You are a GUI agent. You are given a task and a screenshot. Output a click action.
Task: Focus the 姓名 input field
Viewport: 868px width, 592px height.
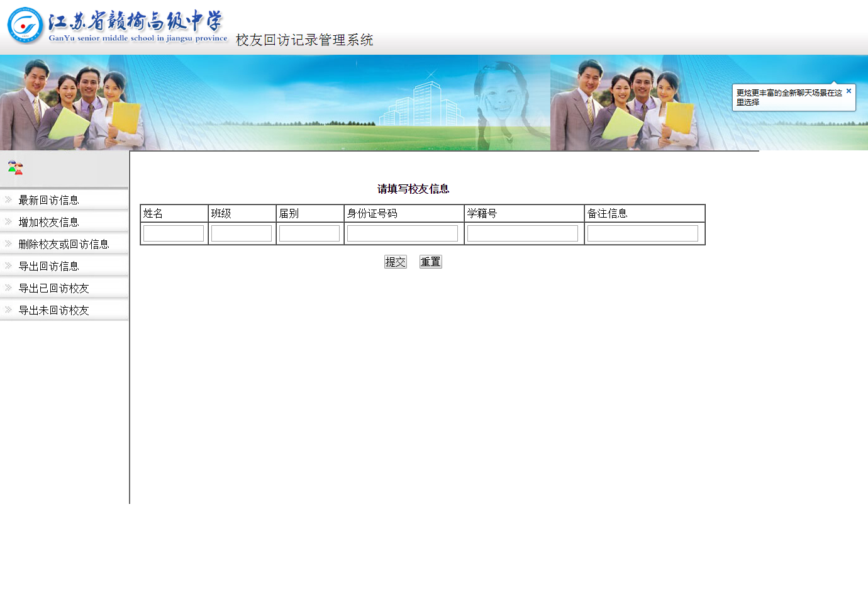click(174, 233)
